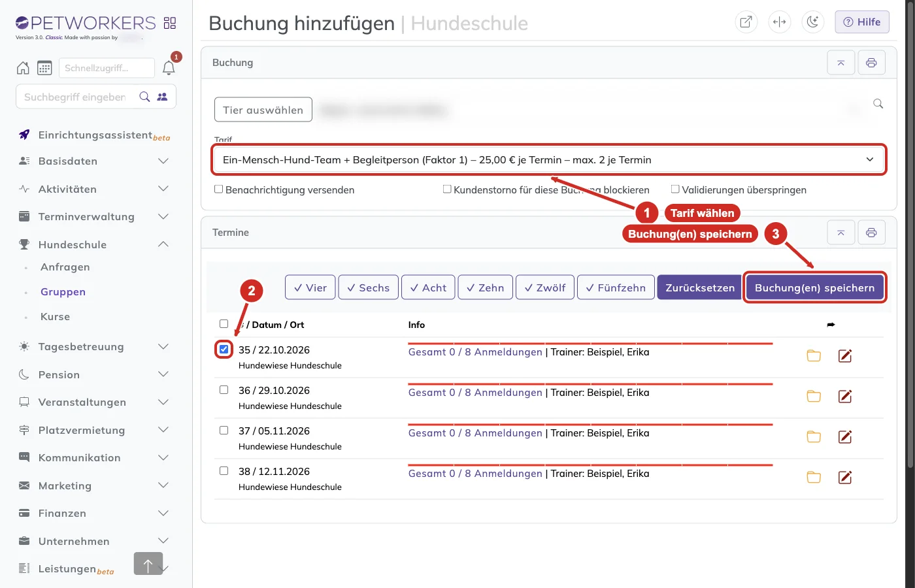Open Kurse under Hundeschule

tap(55, 316)
